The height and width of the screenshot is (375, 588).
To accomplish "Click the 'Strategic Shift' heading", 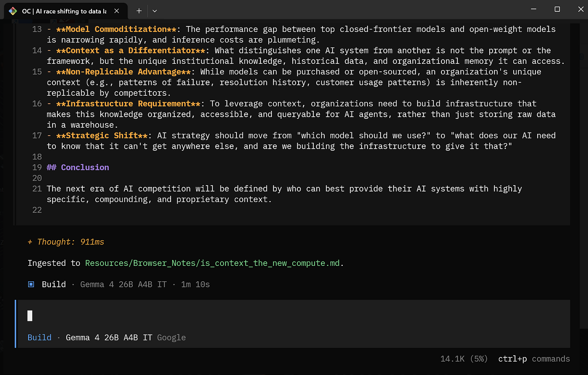I will [102, 136].
